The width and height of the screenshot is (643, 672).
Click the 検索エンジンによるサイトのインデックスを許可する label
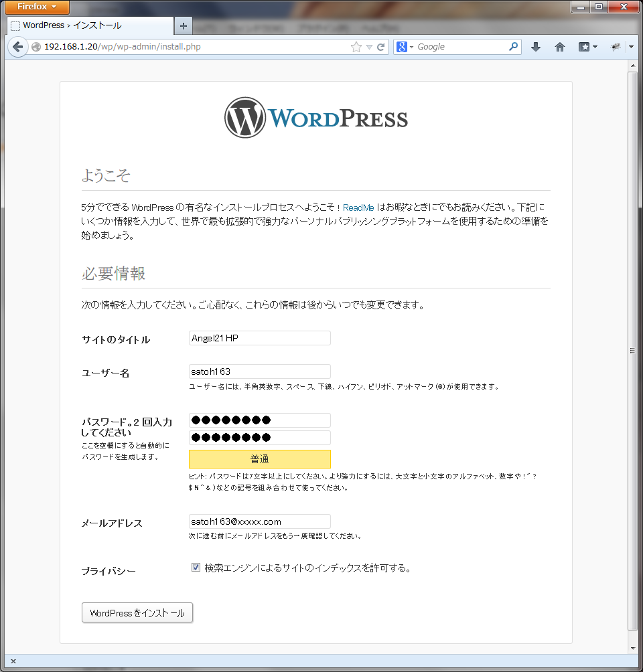(x=308, y=568)
